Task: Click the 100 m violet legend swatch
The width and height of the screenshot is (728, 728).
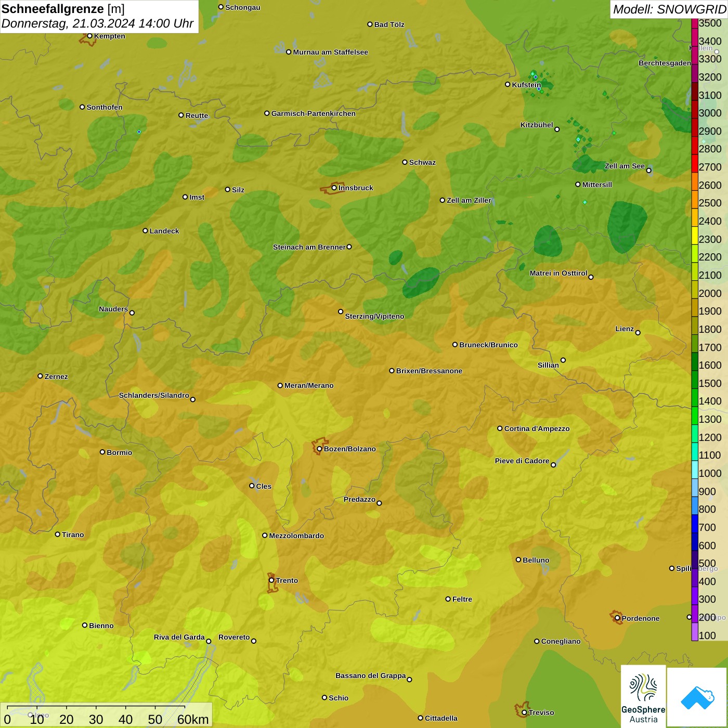Action: click(695, 632)
